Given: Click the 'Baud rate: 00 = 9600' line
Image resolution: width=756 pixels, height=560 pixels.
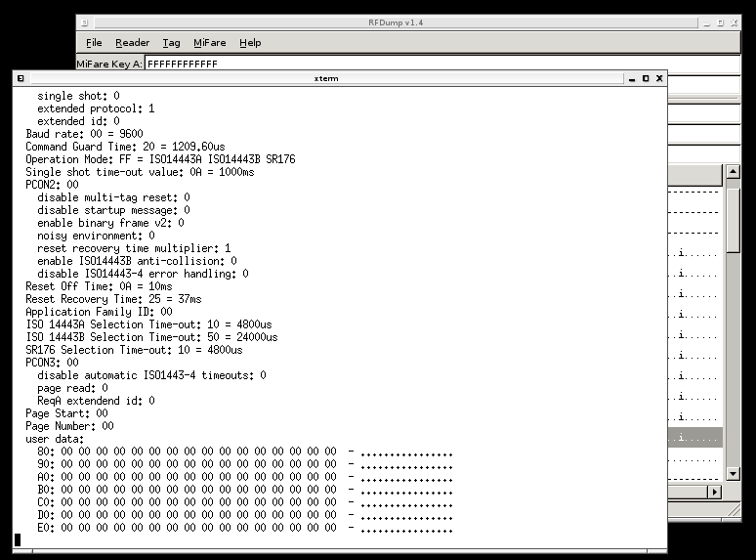Looking at the screenshot, I should pyautogui.click(x=84, y=134).
